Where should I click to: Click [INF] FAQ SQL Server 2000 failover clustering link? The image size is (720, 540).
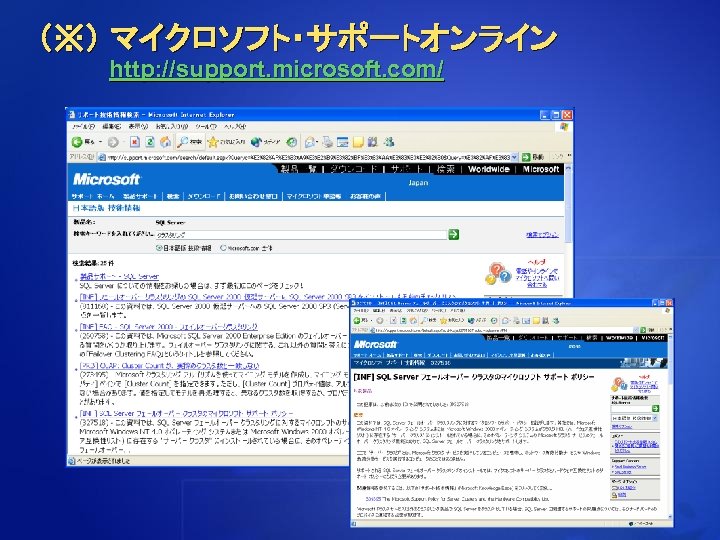point(169,326)
